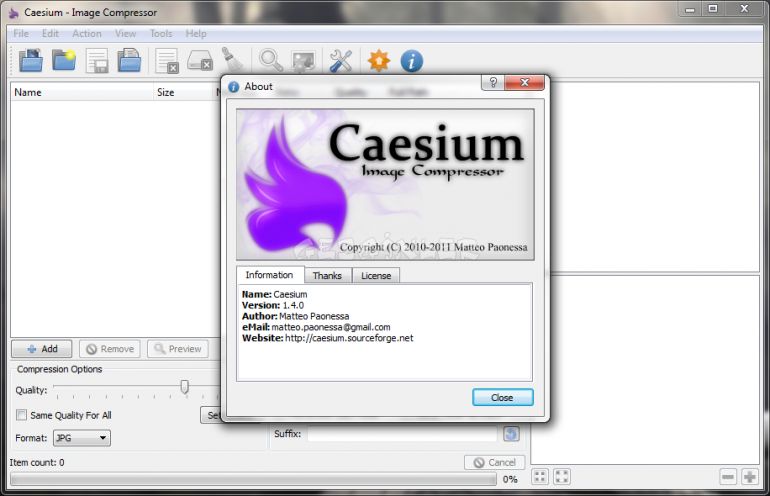
Task: Close the About dialog with red X
Action: click(x=524, y=83)
